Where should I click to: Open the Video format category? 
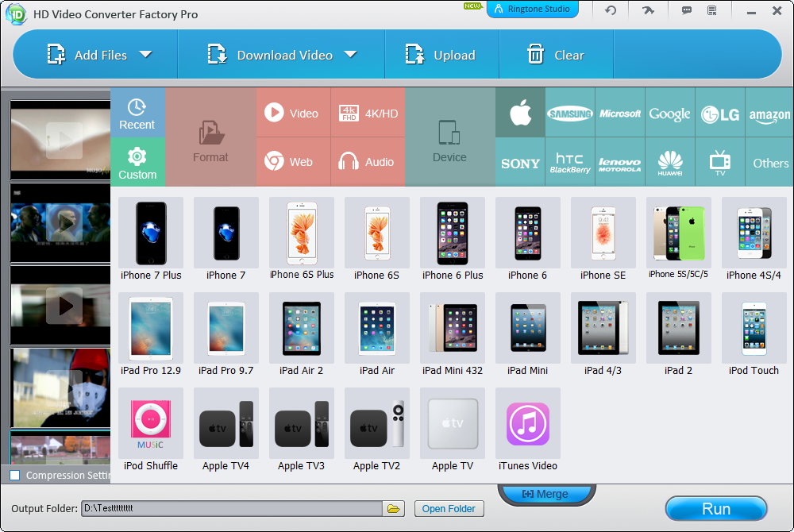[x=293, y=113]
